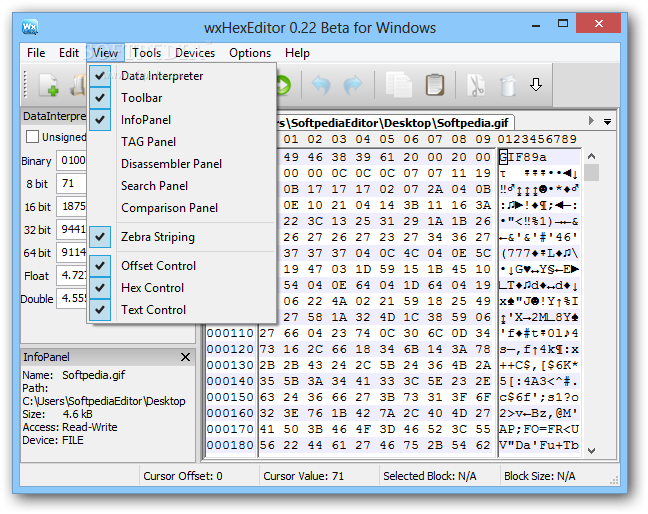Select the Softpedia.gif file tab
648x514 pixels.
click(395, 123)
